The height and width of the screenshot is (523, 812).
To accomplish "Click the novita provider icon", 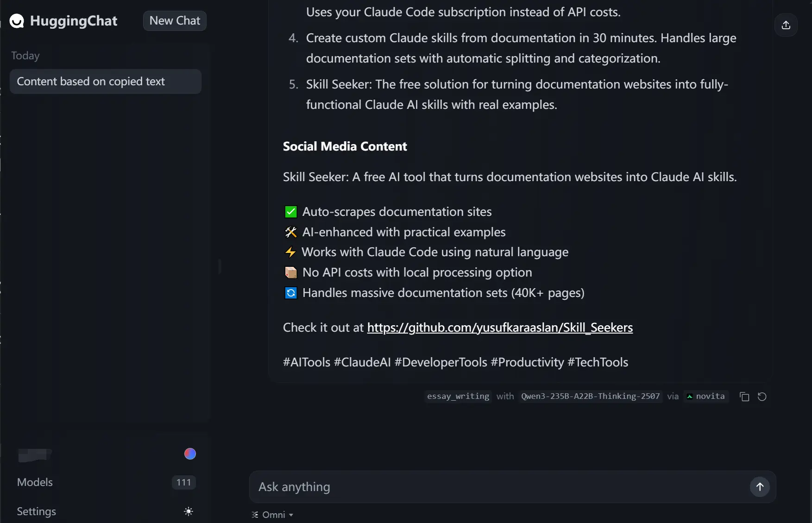I will click(x=690, y=397).
